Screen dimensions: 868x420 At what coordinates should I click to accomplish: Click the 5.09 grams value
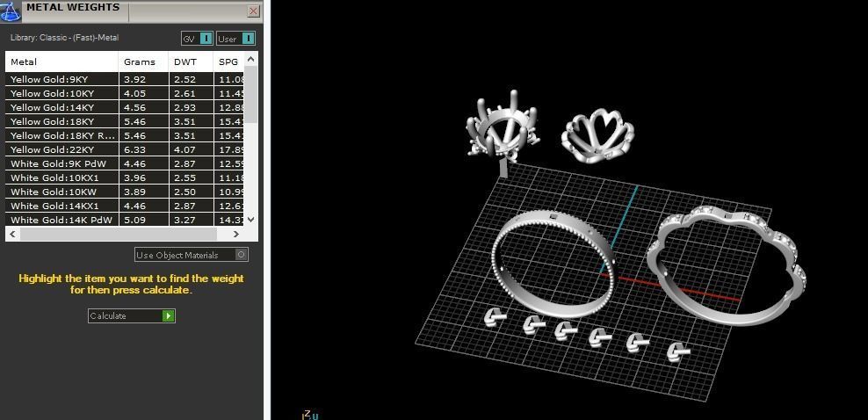tap(134, 221)
